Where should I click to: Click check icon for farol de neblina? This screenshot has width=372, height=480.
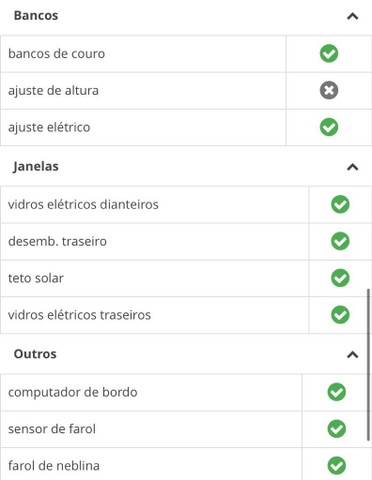click(337, 466)
